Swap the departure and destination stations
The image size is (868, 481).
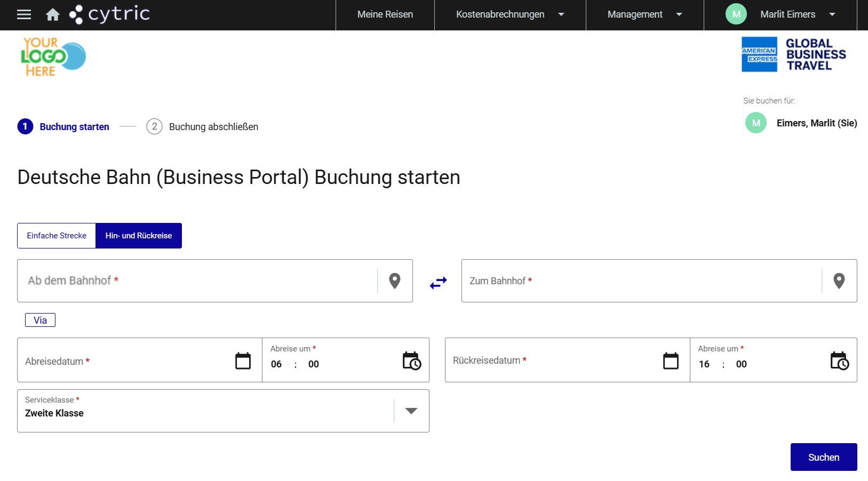coord(438,283)
